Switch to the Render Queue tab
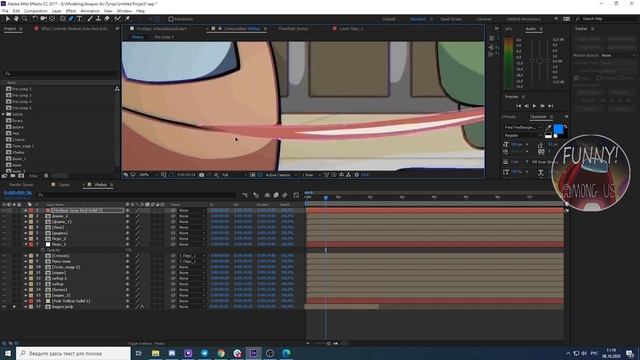 [21, 185]
